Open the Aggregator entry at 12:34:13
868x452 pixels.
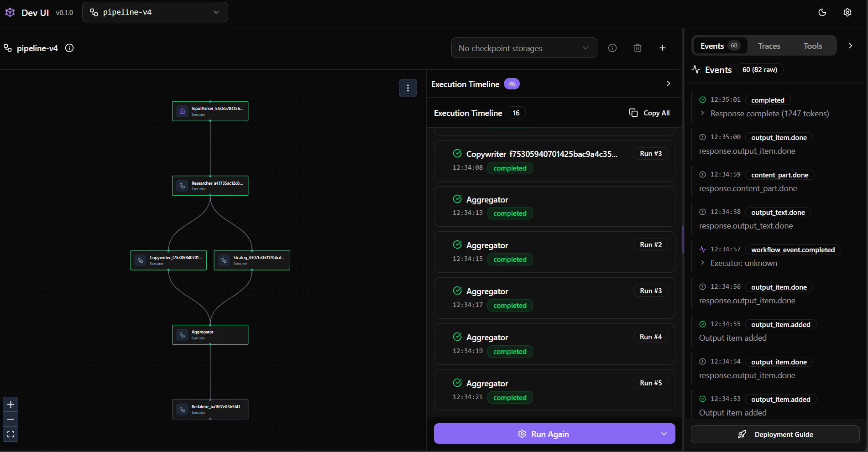[x=554, y=206]
